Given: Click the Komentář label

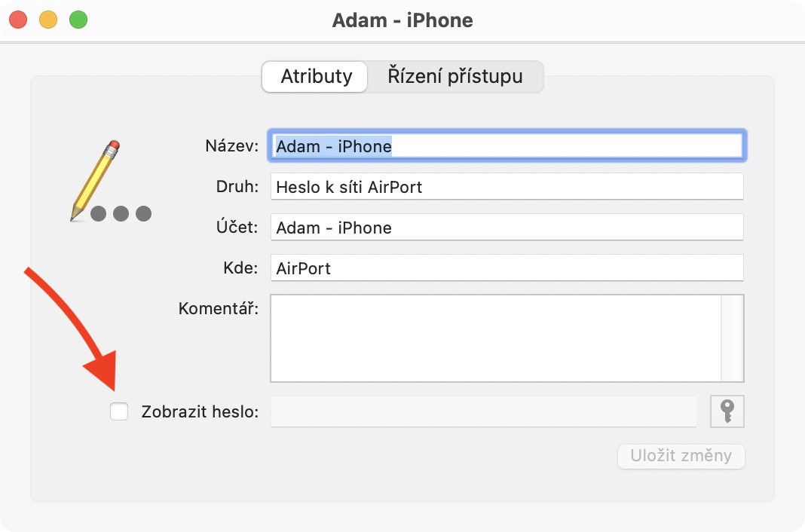Looking at the screenshot, I should point(219,309).
